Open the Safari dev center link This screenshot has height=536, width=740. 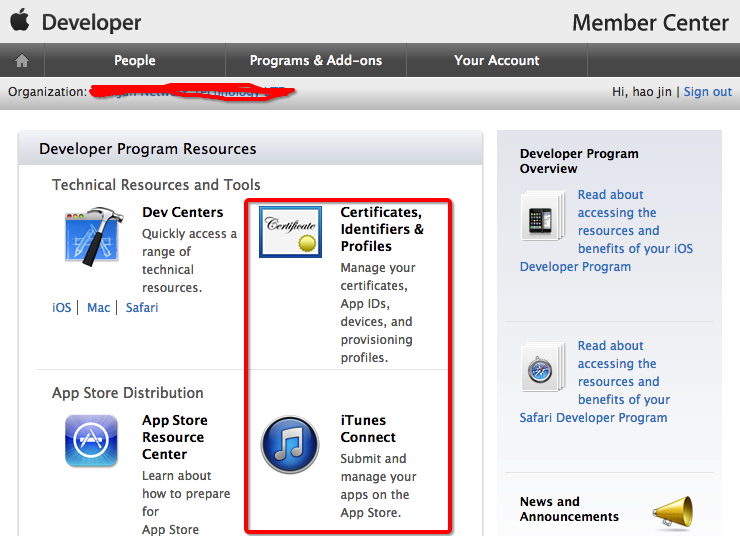click(x=142, y=308)
